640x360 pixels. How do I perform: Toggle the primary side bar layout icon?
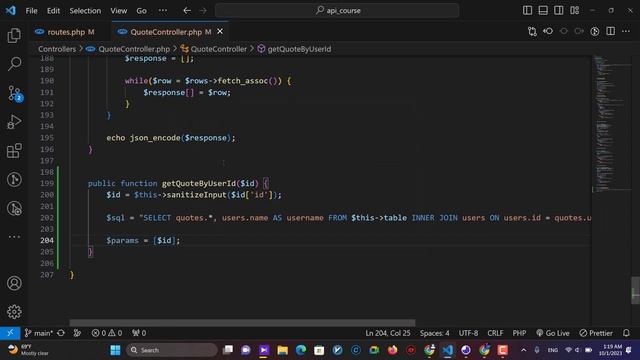point(527,10)
